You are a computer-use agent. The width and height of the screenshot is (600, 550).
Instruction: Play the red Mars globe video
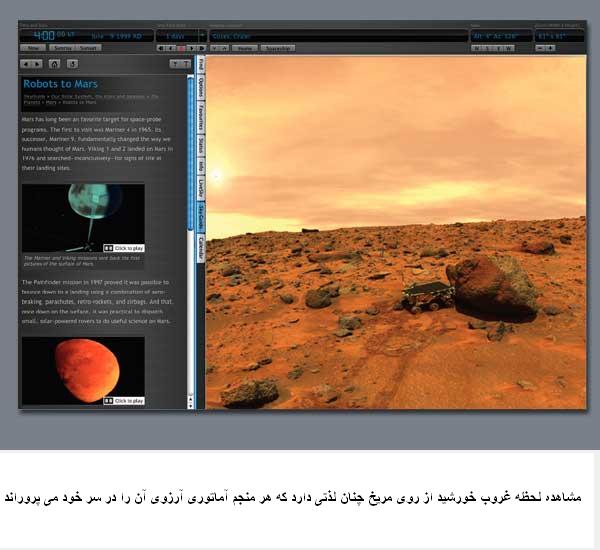coord(124,401)
